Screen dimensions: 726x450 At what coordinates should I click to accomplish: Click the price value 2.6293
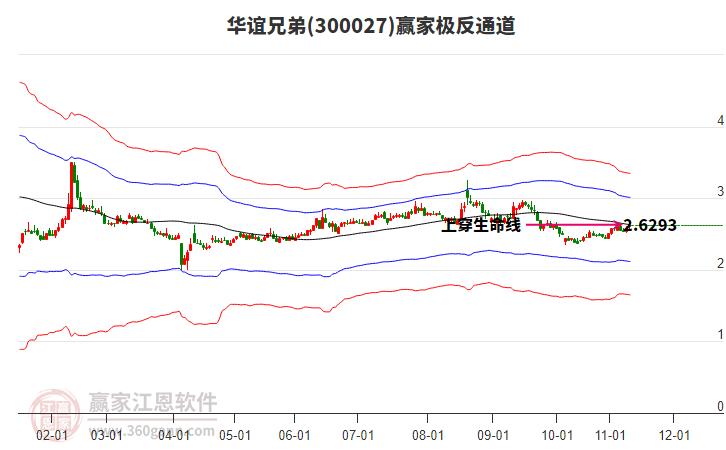pos(650,225)
